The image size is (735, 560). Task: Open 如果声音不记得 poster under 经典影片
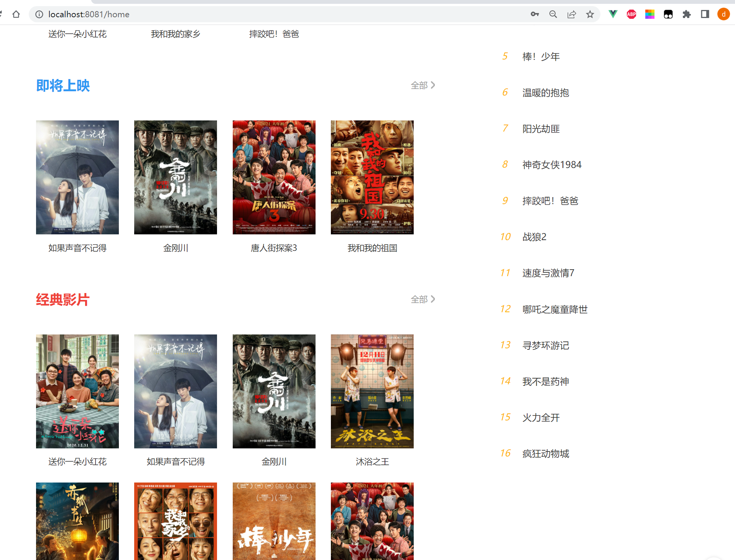pos(176,391)
